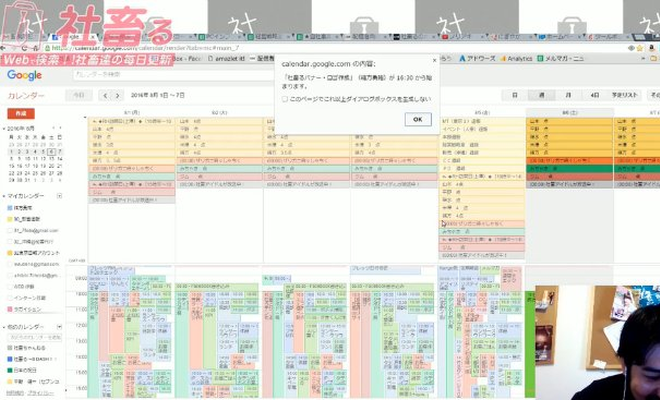Screen dimensions: 660x400
Task: Switch to Month view tab
Action: coord(567,95)
